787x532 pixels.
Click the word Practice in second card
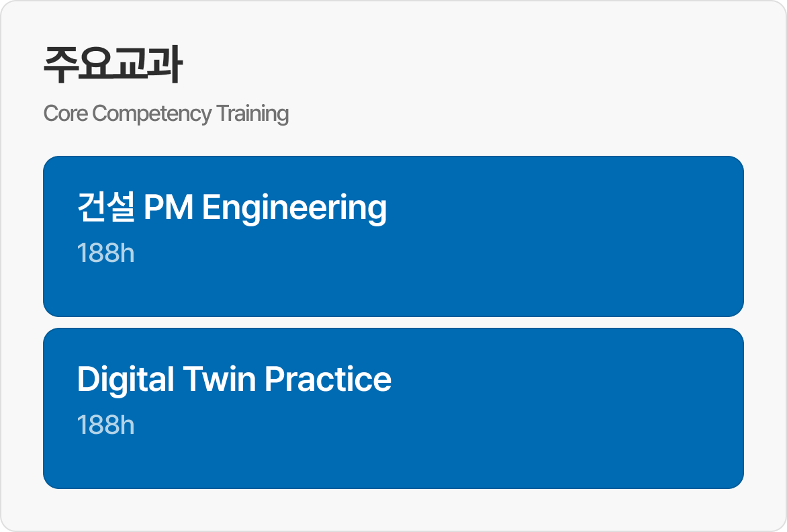pyautogui.click(x=328, y=379)
